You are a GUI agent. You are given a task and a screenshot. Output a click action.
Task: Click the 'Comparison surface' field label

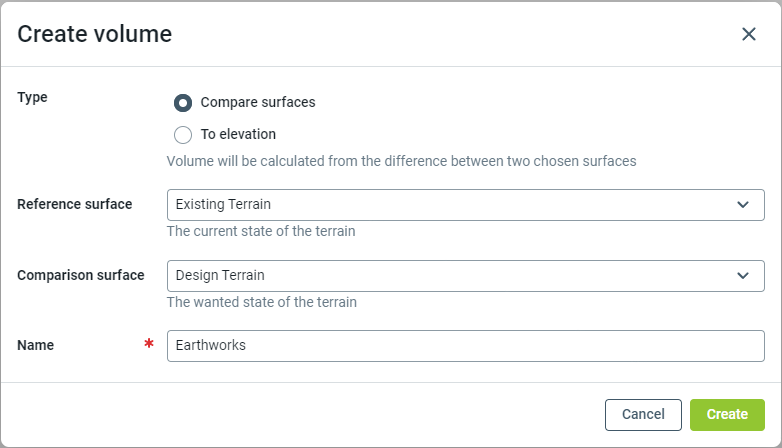point(81,275)
